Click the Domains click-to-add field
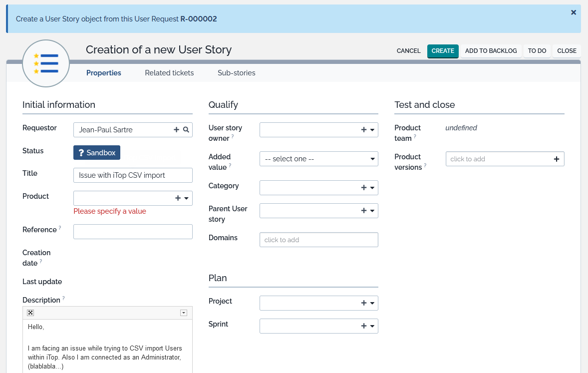 [318, 240]
